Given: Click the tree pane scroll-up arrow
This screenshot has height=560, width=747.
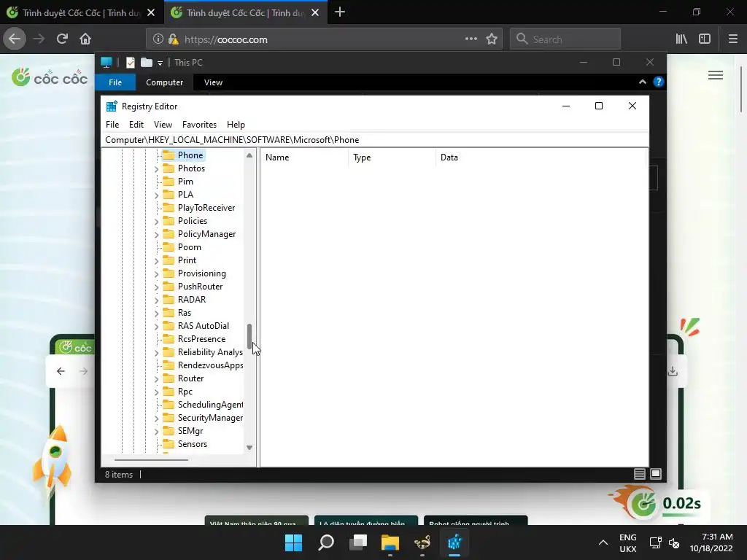Looking at the screenshot, I should coord(249,155).
